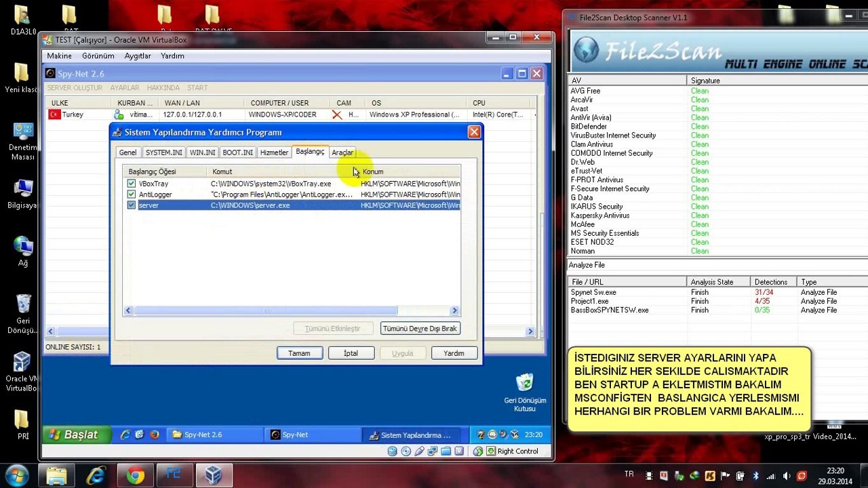The image size is (868, 488).
Task: Select the Turkey victim row in Spy-Net
Action: [x=291, y=115]
